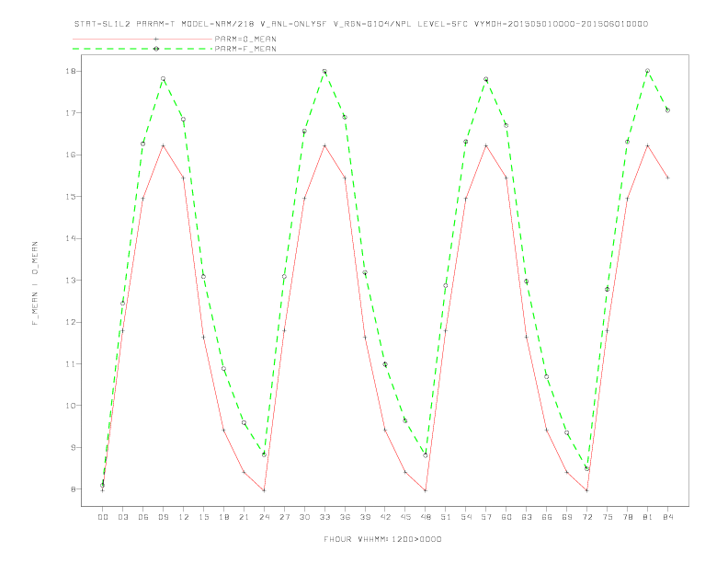Image resolution: width=728 pixels, height=563 pixels.
Task: Select F_MEAN circle marker at hour 15
Action: tap(203, 276)
